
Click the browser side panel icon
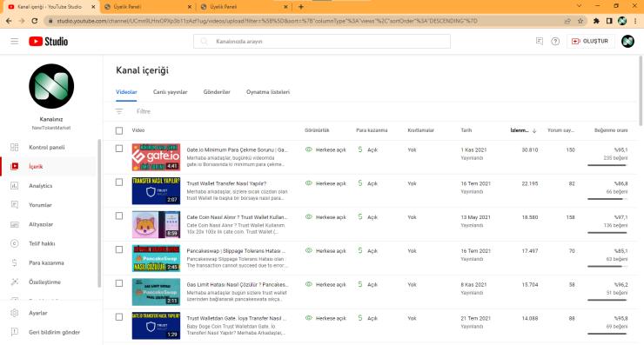tap(609, 21)
